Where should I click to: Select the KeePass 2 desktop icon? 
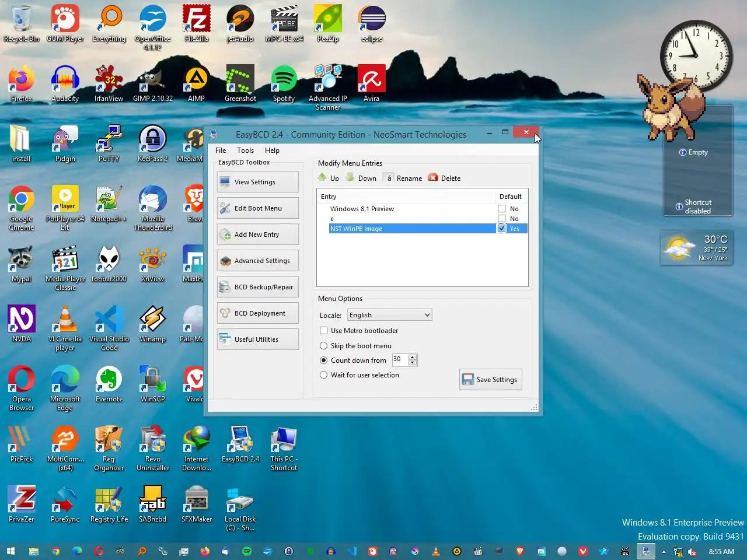point(153,144)
